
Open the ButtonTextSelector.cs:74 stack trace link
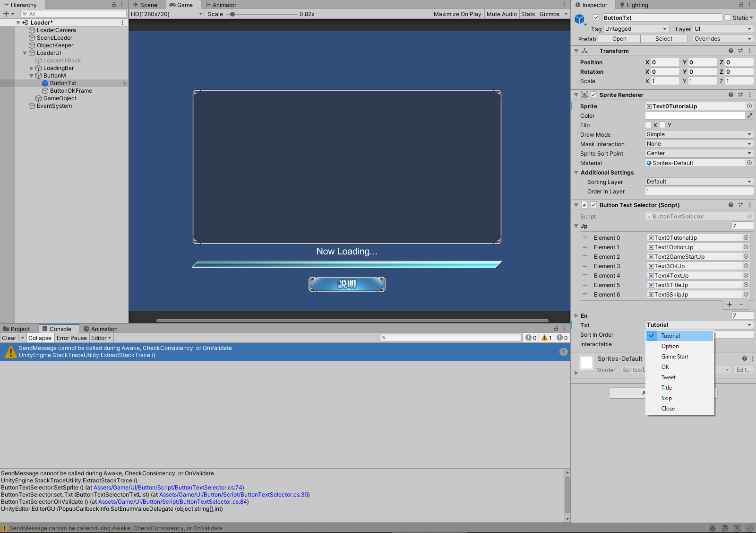click(x=168, y=488)
